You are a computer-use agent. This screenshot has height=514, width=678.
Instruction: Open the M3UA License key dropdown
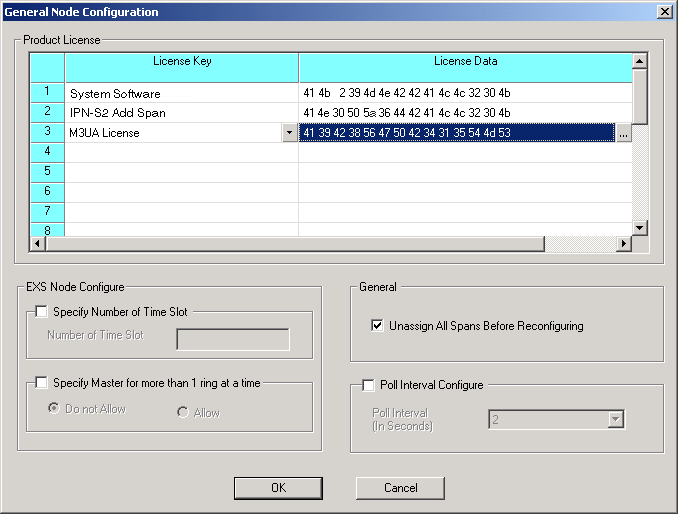coord(289,133)
